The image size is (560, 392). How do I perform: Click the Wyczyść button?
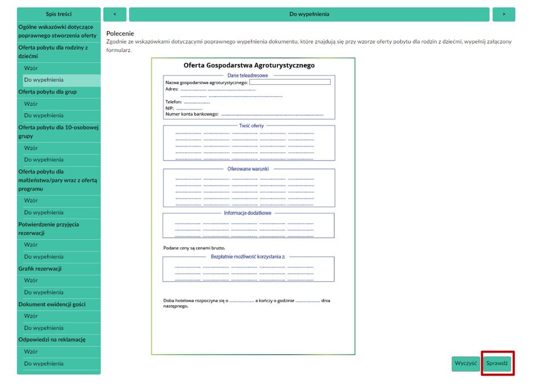click(x=466, y=364)
